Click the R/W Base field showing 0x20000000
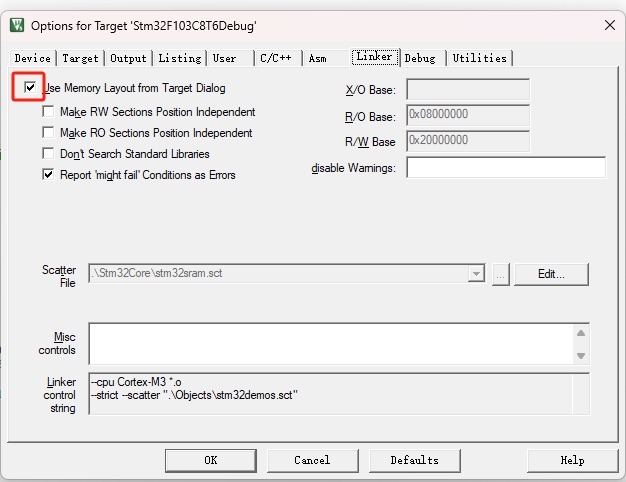 (x=468, y=141)
